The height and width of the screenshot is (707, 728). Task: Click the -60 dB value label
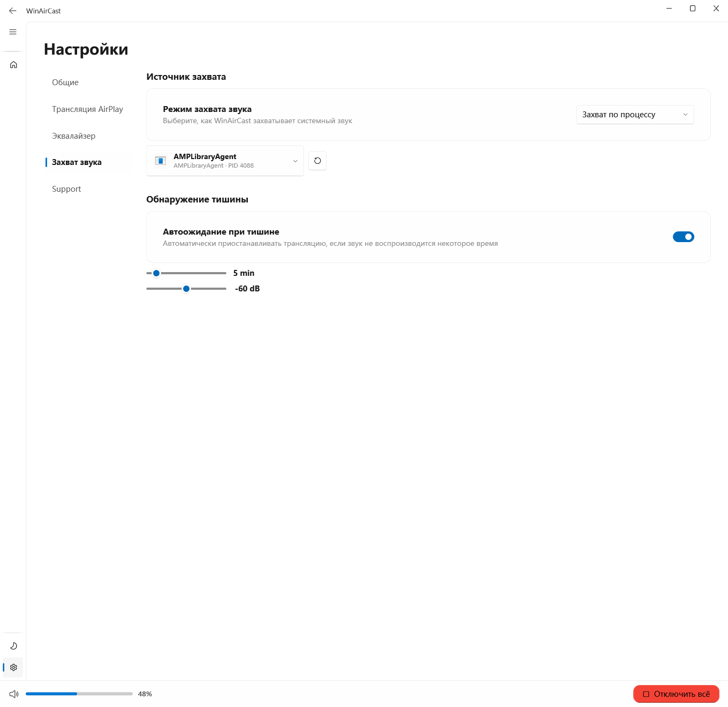click(247, 289)
